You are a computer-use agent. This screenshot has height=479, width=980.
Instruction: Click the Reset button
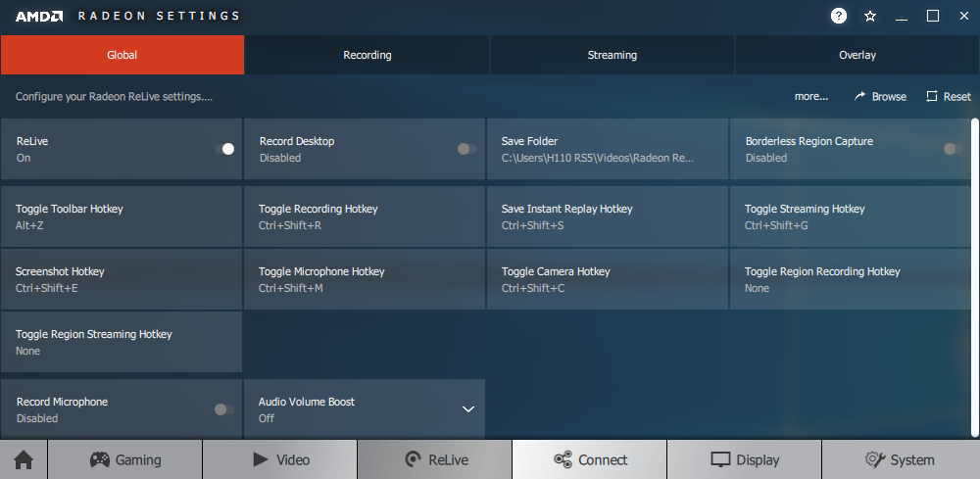pyautogui.click(x=949, y=97)
